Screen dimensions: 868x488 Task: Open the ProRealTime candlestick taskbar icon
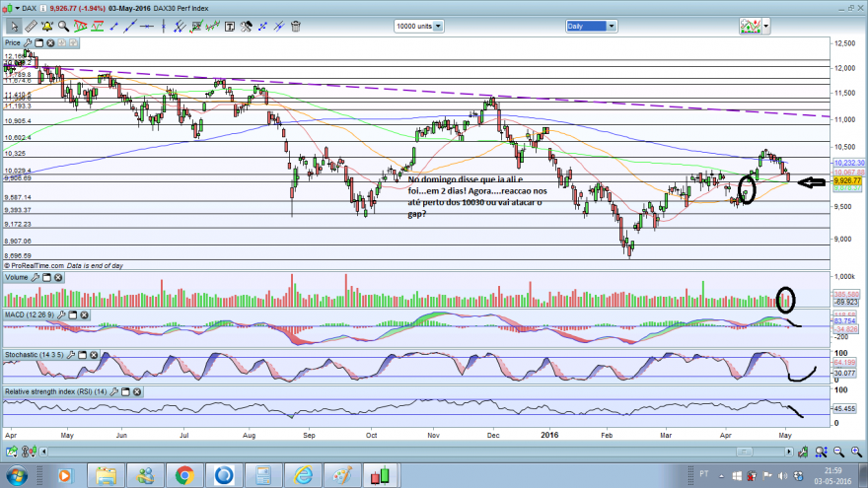click(381, 476)
